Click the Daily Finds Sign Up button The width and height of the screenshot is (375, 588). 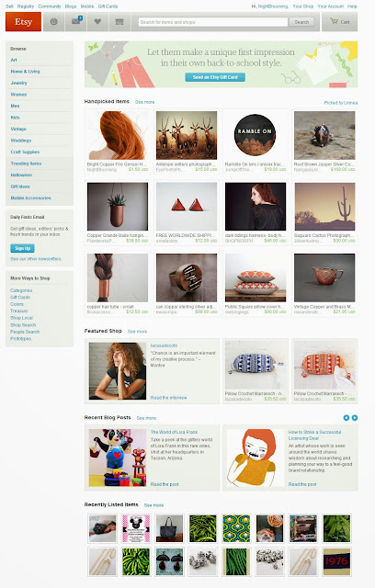pos(22,248)
